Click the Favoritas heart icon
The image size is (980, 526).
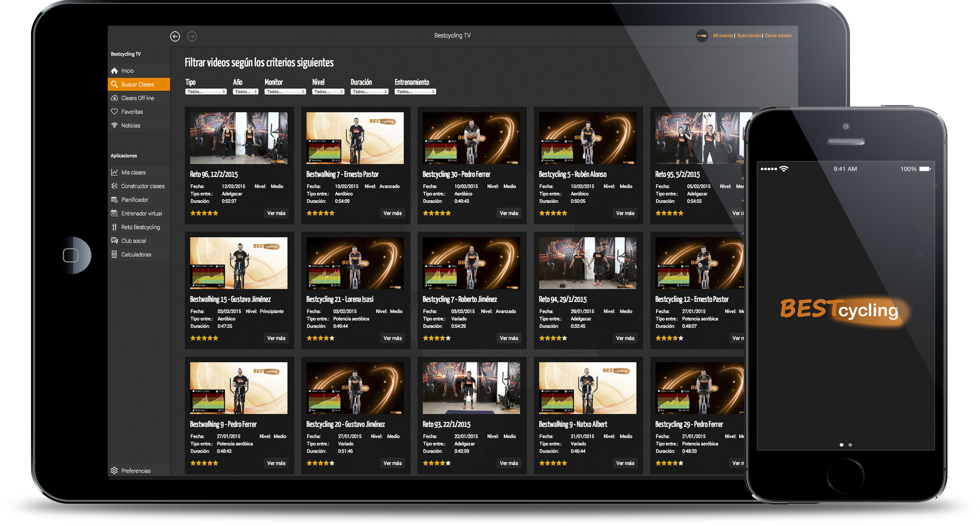tap(115, 112)
